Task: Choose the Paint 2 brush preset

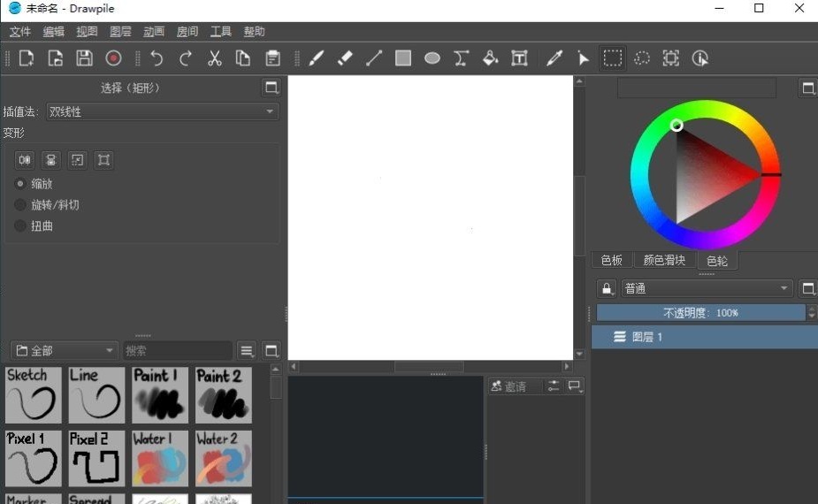Action: (223, 395)
